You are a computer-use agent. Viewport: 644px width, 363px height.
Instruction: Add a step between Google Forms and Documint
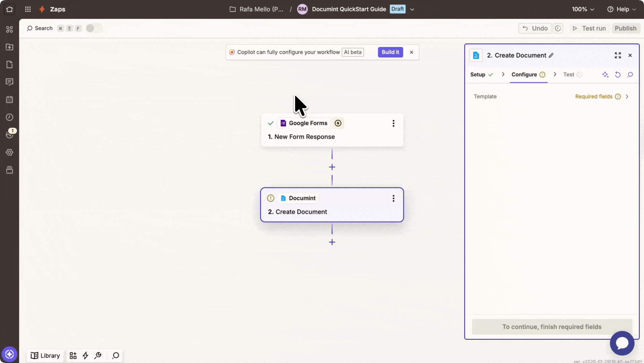tap(332, 167)
